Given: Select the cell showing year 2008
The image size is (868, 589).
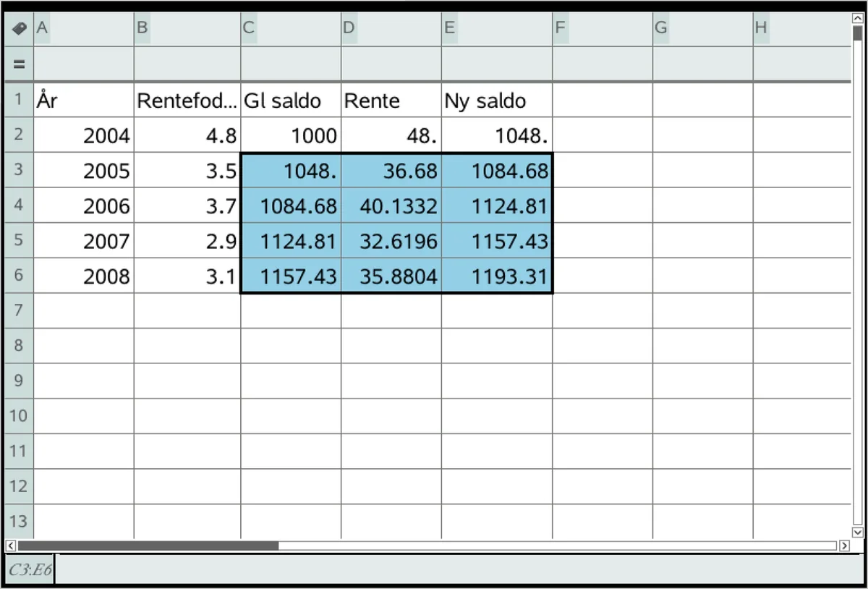Looking at the screenshot, I should coord(84,276).
